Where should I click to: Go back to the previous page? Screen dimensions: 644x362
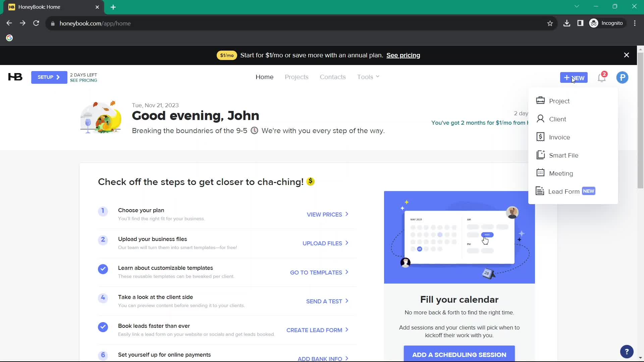point(9,23)
